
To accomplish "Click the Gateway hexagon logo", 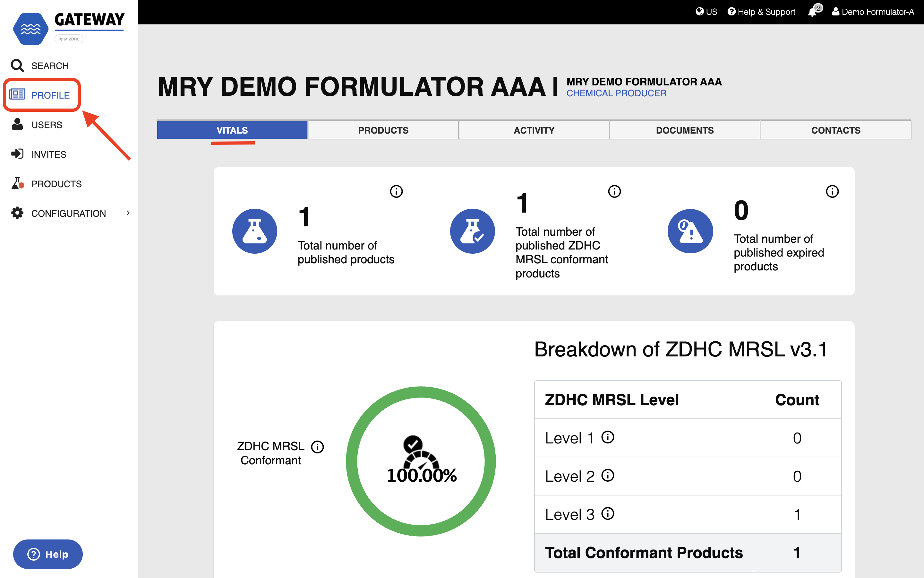I will click(30, 29).
